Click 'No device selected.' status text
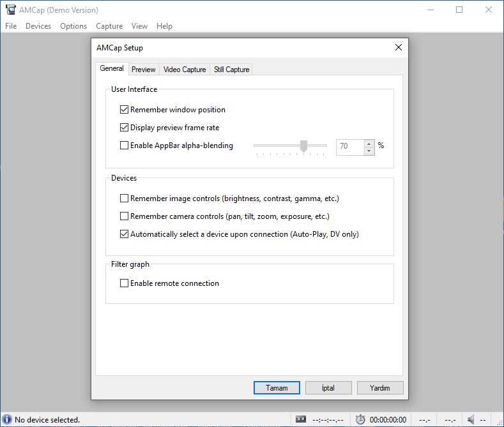Screen dimensions: 504x427 [x=47, y=419]
